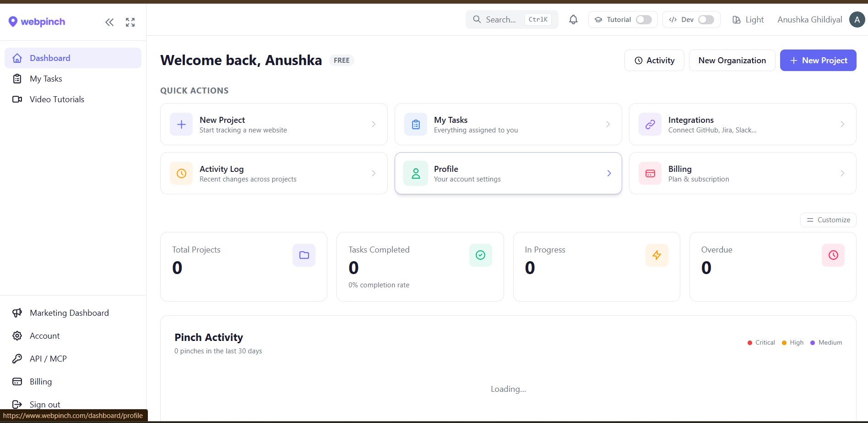This screenshot has width=868, height=423.
Task: Open Profile card chevron
Action: pyautogui.click(x=609, y=173)
